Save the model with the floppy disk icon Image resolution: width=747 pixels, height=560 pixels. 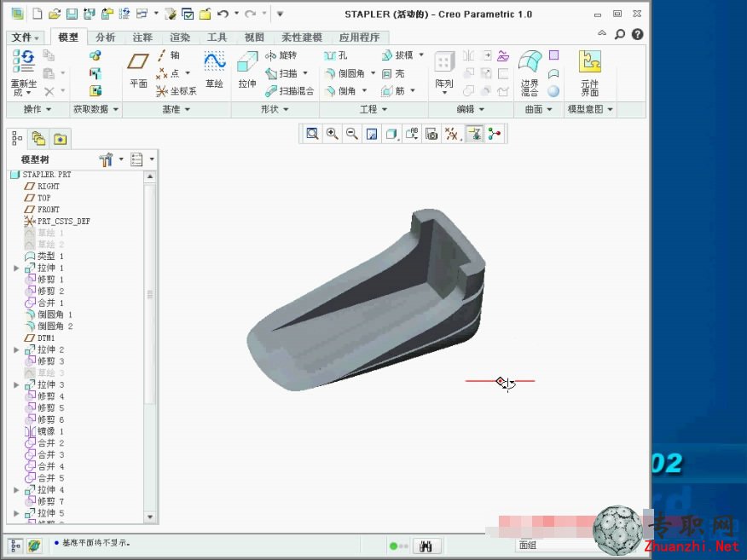pos(72,14)
